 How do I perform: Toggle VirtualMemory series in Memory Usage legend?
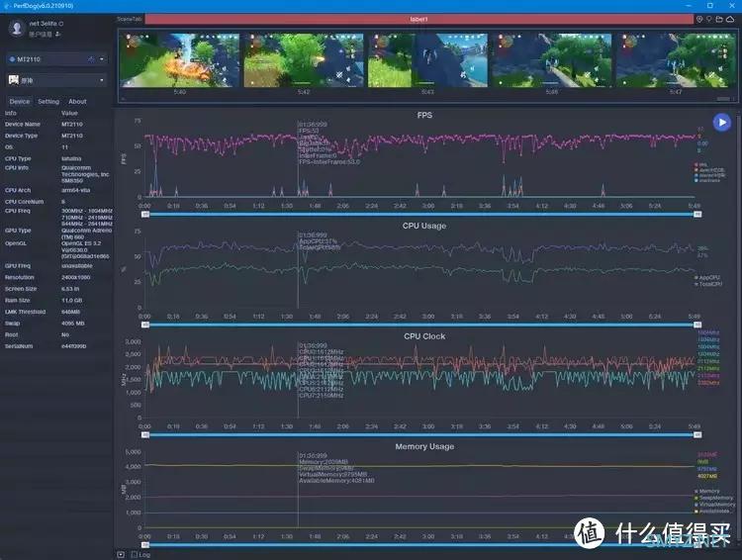tap(714, 505)
